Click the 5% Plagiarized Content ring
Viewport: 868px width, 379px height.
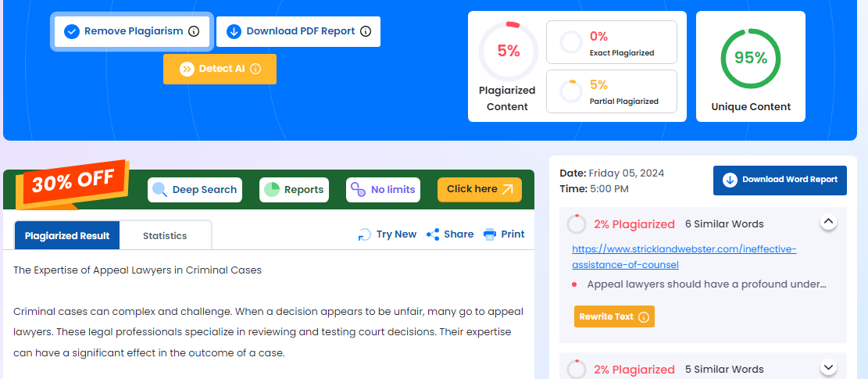click(x=508, y=52)
